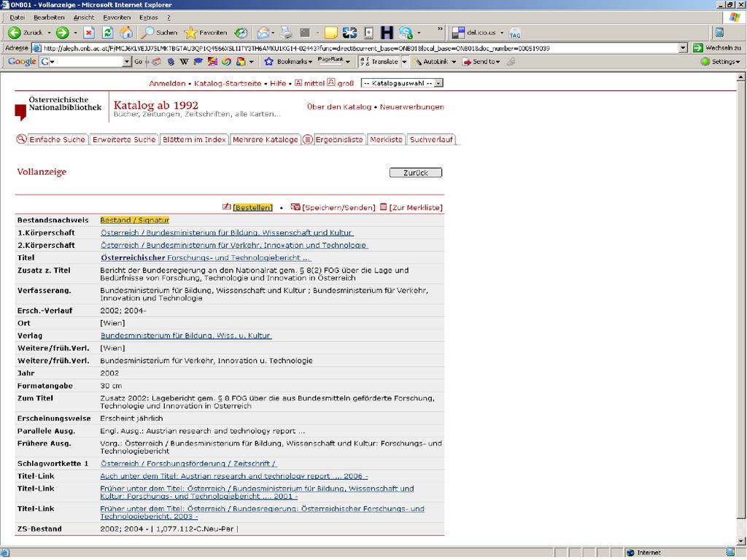The image size is (747, 560).
Task: Open the Blättern im Index tab
Action: 194,139
